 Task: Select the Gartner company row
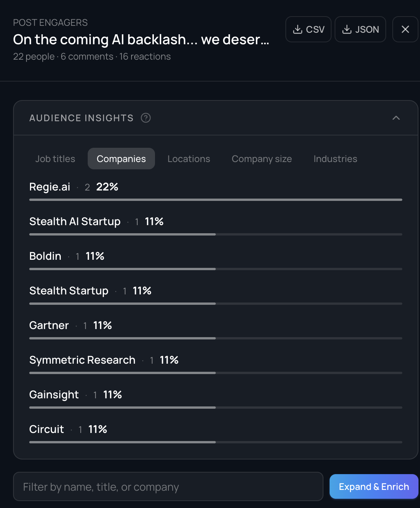49,325
